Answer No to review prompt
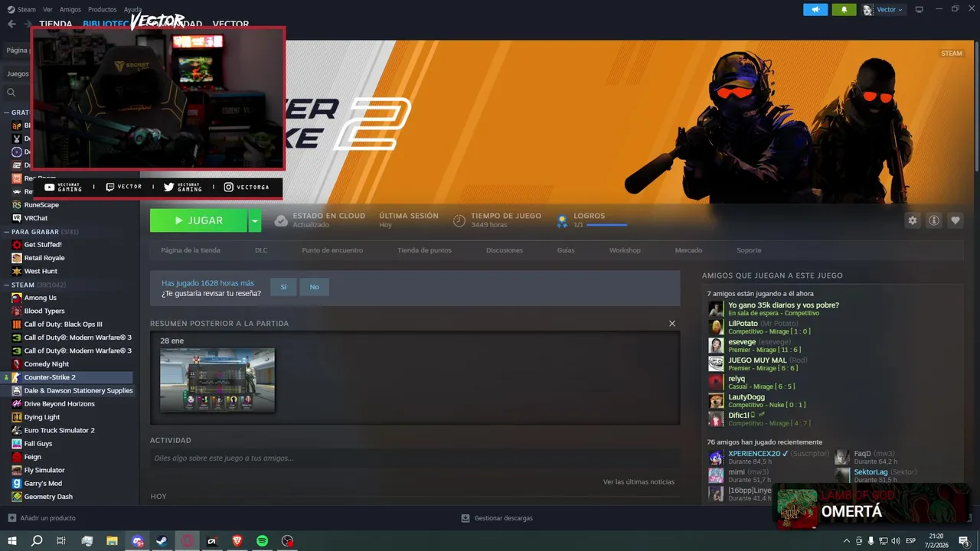 pos(314,287)
